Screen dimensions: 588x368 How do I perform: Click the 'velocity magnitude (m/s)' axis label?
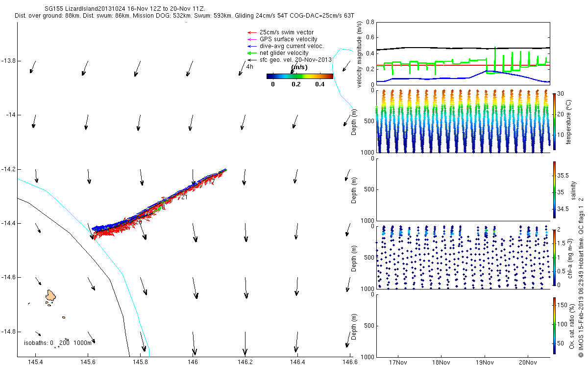click(360, 54)
